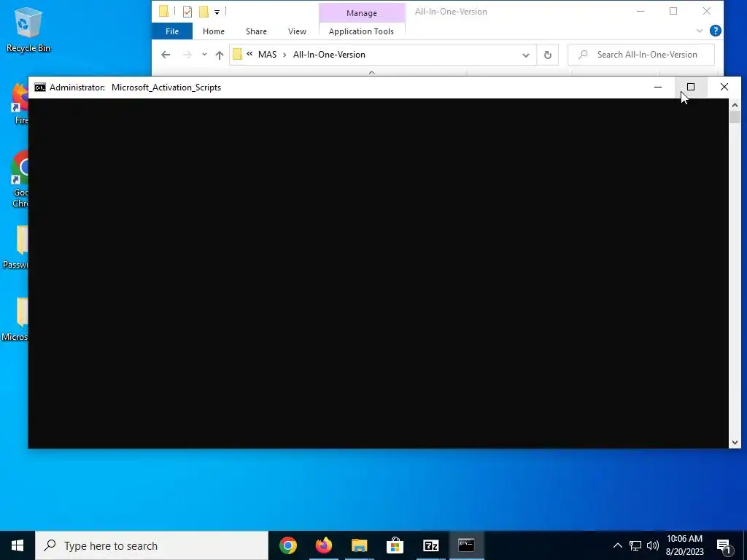The height and width of the screenshot is (560, 747).
Task: Expand the File Explorer ribbon
Action: (700, 31)
